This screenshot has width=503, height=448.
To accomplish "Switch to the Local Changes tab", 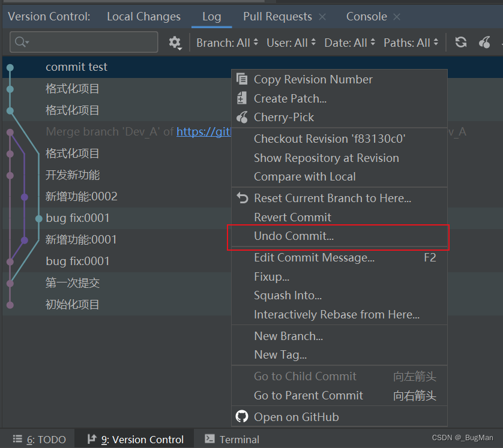I will pos(143,17).
